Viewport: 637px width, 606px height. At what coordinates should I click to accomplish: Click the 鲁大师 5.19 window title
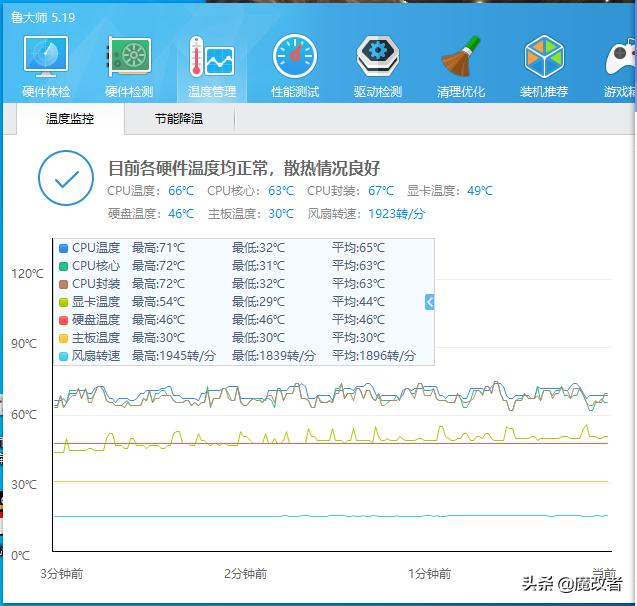(43, 17)
